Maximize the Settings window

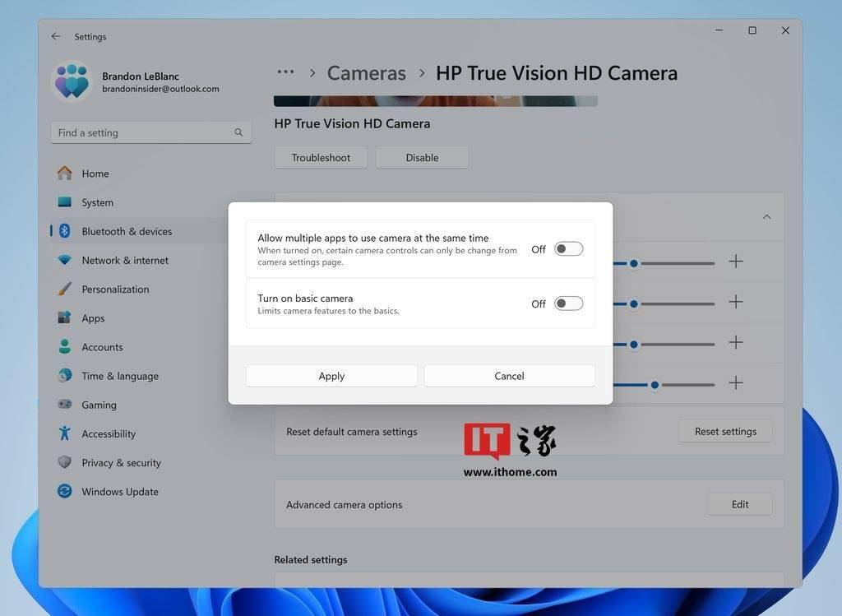click(x=752, y=30)
